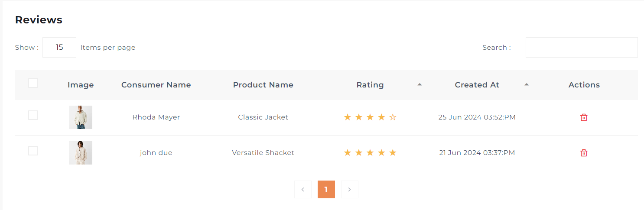644x210 pixels.
Task: Click the Created At sort arrow
Action: [x=527, y=85]
